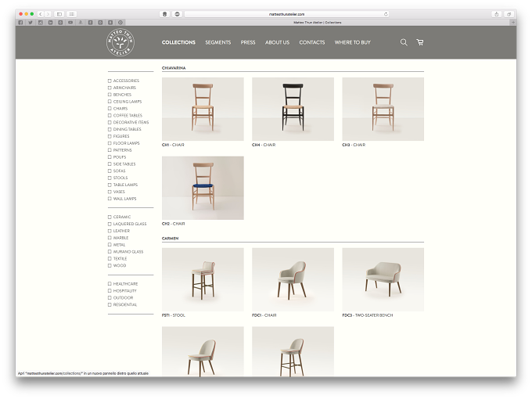Toggle the Wood material checkbox

[x=110, y=266]
